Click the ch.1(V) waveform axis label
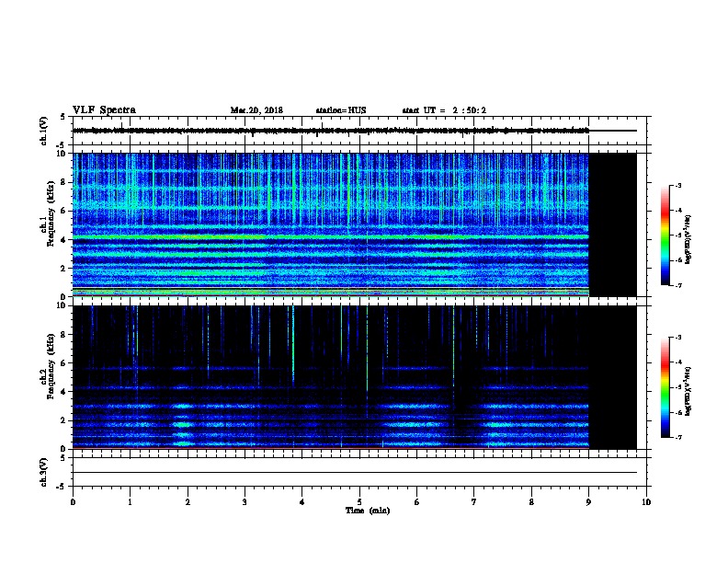The image size is (728, 563). pos(43,131)
